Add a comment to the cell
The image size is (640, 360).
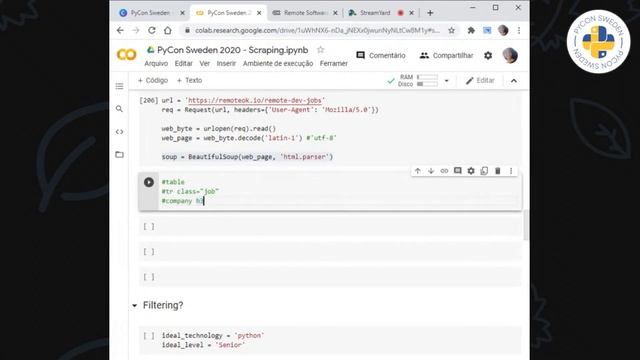coord(458,171)
